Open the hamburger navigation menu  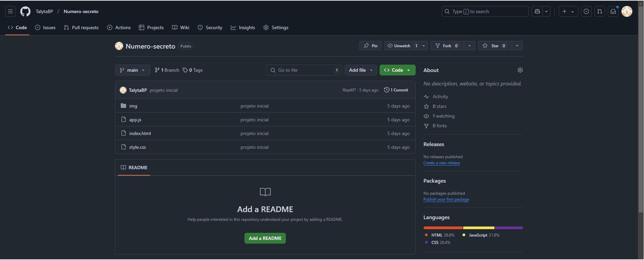10,11
